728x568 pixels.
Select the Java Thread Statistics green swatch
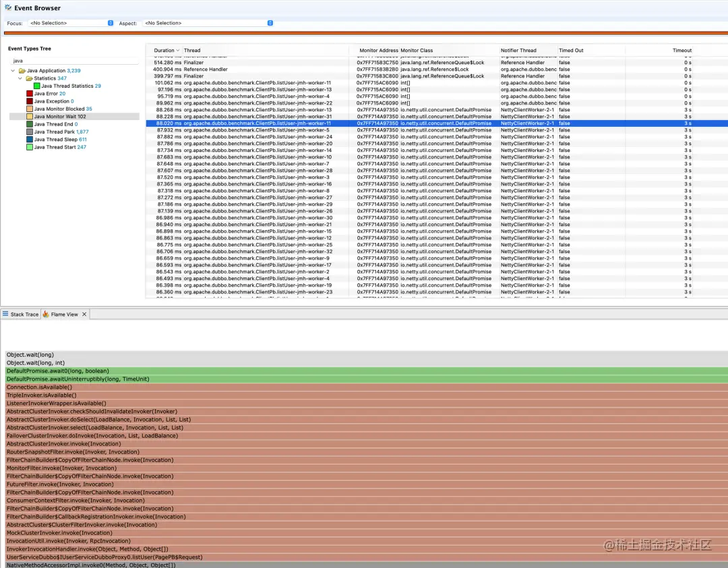[x=36, y=86]
